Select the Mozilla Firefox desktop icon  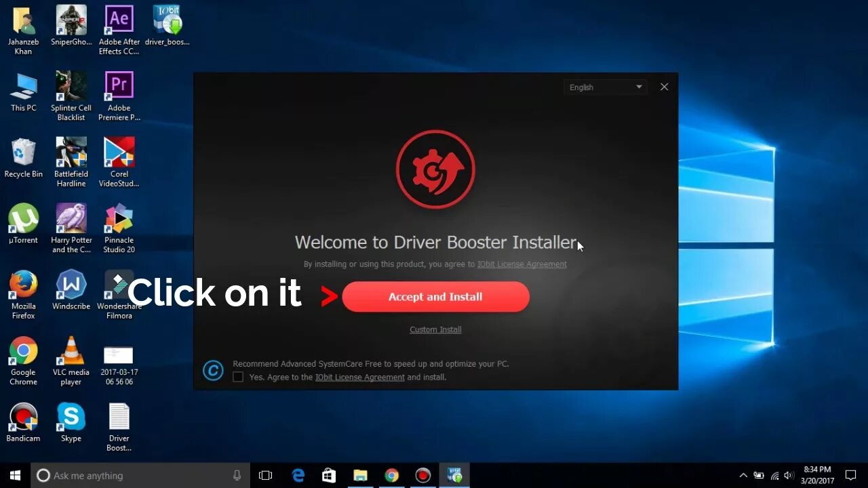click(x=23, y=295)
